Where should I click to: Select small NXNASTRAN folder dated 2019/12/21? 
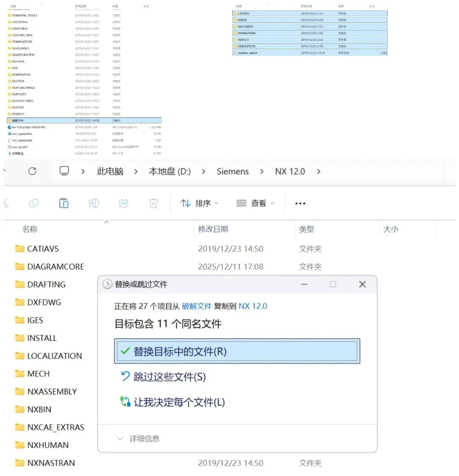click(x=310, y=33)
